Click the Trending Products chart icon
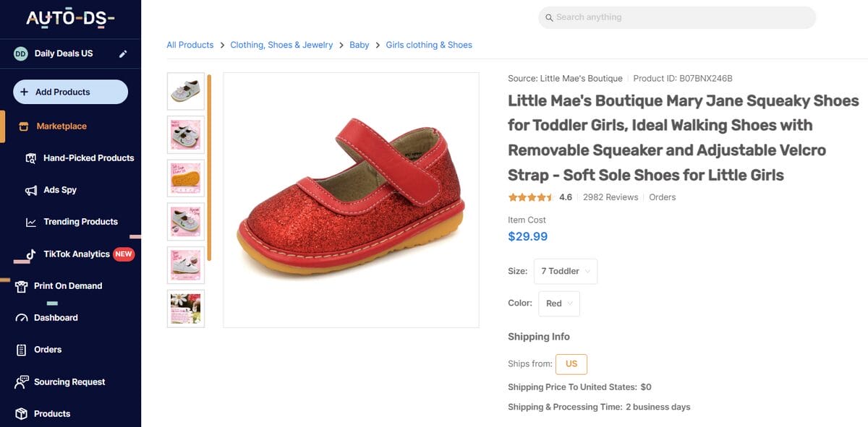The image size is (868, 427). pyautogui.click(x=31, y=222)
